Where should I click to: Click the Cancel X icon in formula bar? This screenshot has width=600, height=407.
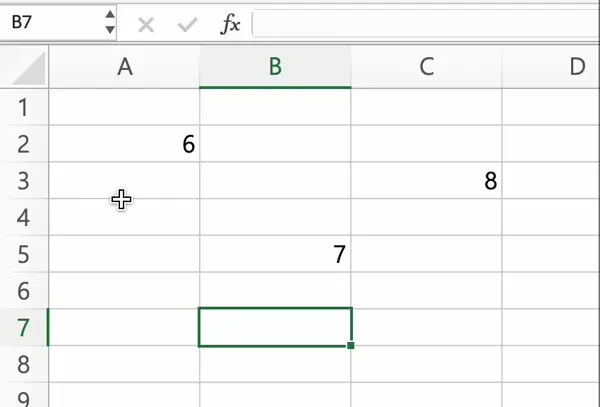(146, 24)
